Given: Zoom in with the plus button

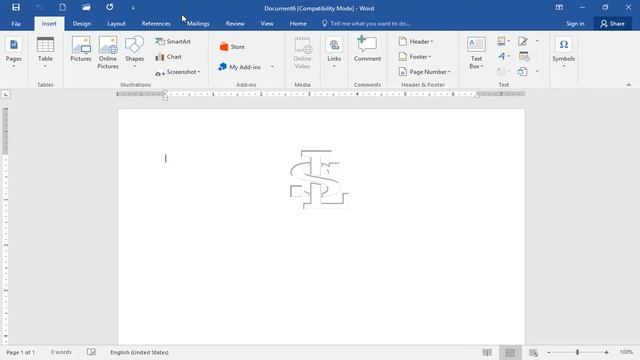Looking at the screenshot, I should pos(606,352).
